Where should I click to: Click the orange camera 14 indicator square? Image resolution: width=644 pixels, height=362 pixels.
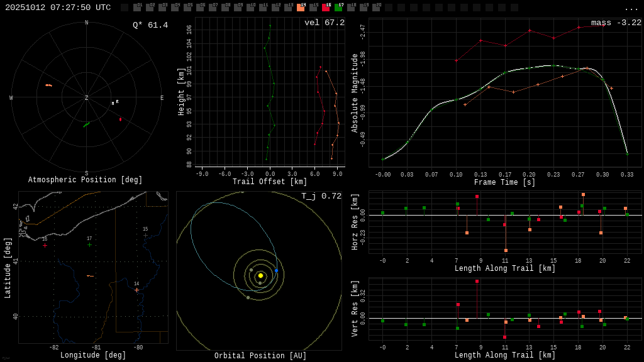301,8
